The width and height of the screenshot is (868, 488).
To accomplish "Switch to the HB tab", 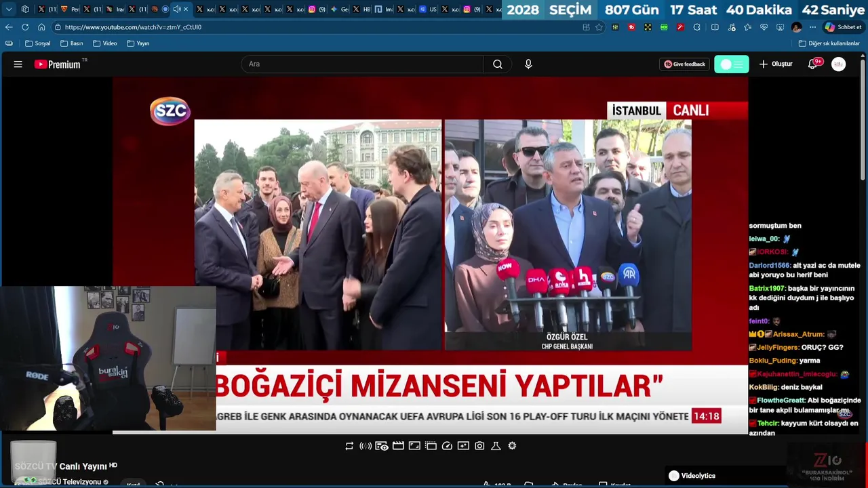I will pyautogui.click(x=362, y=9).
